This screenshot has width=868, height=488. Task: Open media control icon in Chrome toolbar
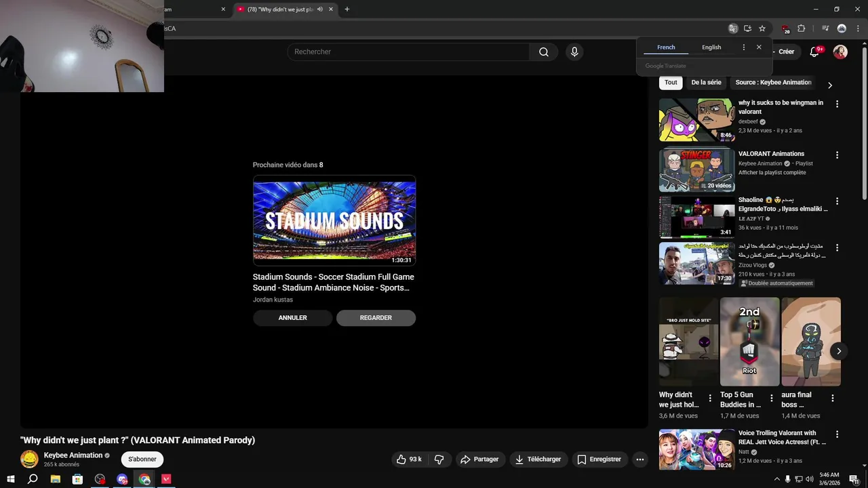tap(825, 28)
